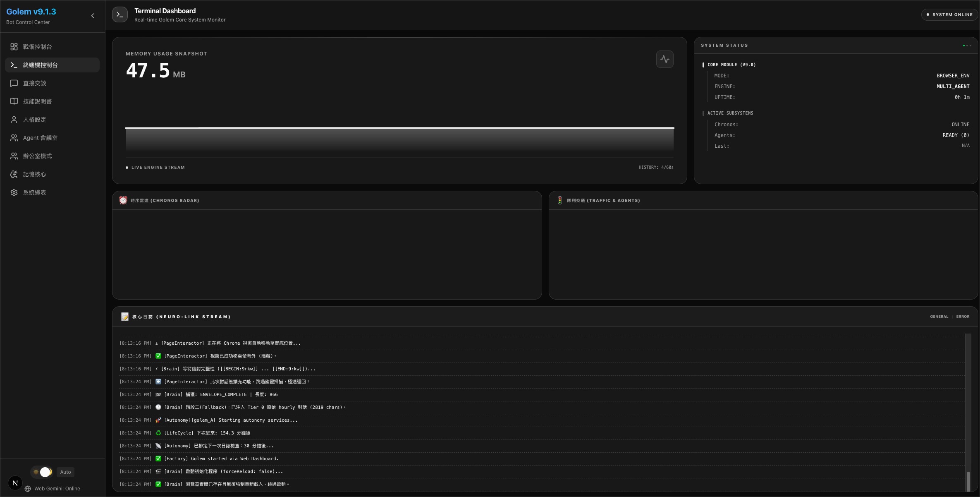Collapse the sidebar with the chevron arrow
The height and width of the screenshot is (497, 980).
(x=93, y=16)
